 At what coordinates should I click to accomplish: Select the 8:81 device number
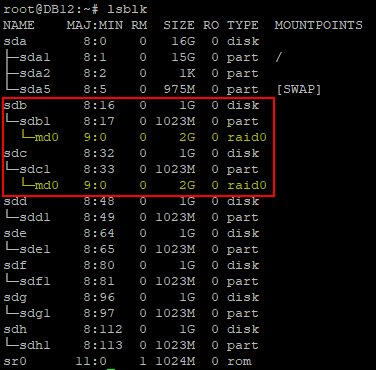tap(99, 281)
